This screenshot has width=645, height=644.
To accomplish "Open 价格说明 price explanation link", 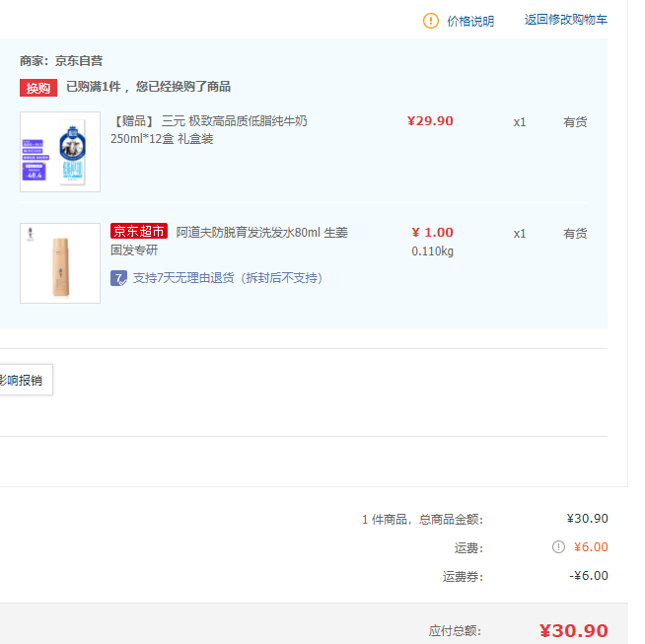I will click(470, 21).
